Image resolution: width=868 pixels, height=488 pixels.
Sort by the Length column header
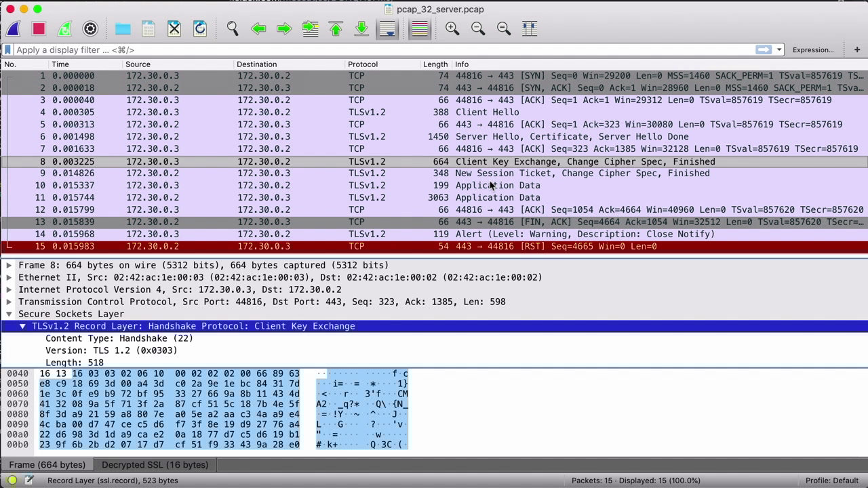point(435,64)
